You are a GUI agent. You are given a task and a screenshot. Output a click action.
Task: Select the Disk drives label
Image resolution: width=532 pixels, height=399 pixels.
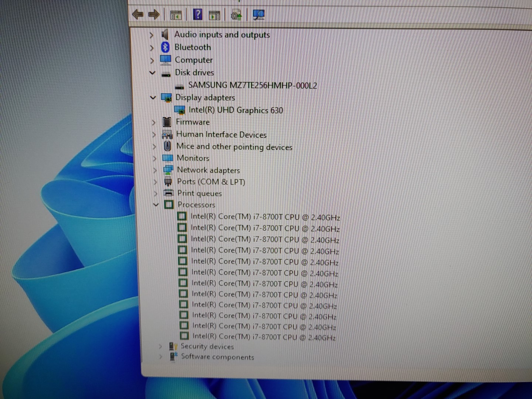coord(194,72)
